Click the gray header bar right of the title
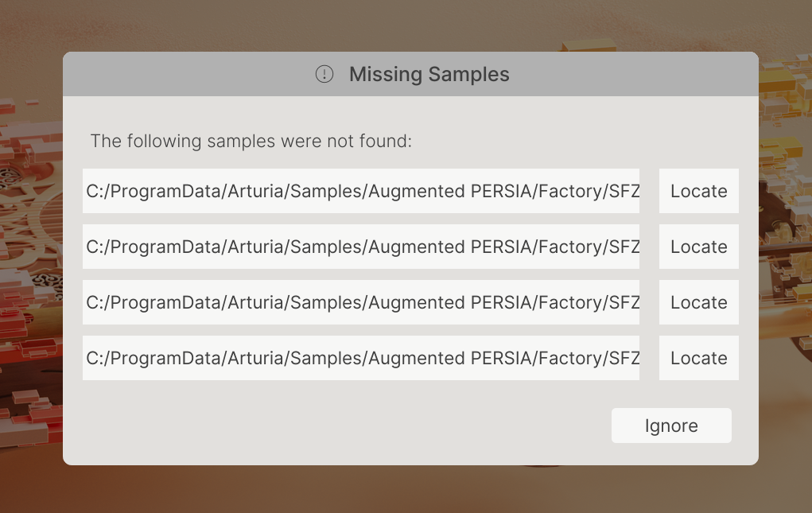Viewport: 812px width, 513px height. pyautogui.click(x=636, y=75)
